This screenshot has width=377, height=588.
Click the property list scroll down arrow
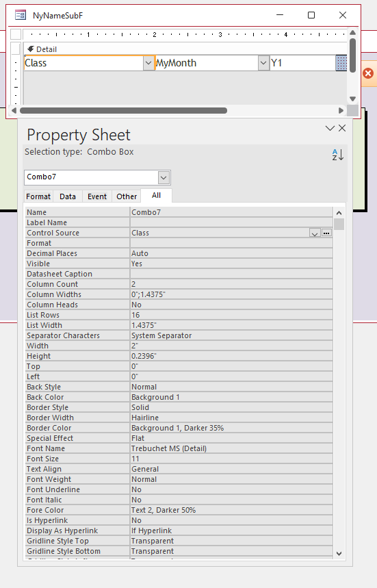click(339, 554)
